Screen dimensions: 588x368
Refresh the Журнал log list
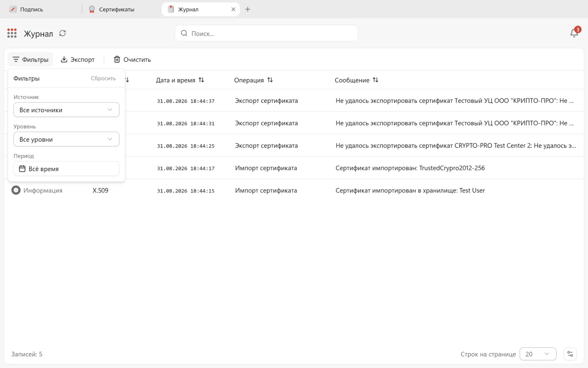(63, 33)
